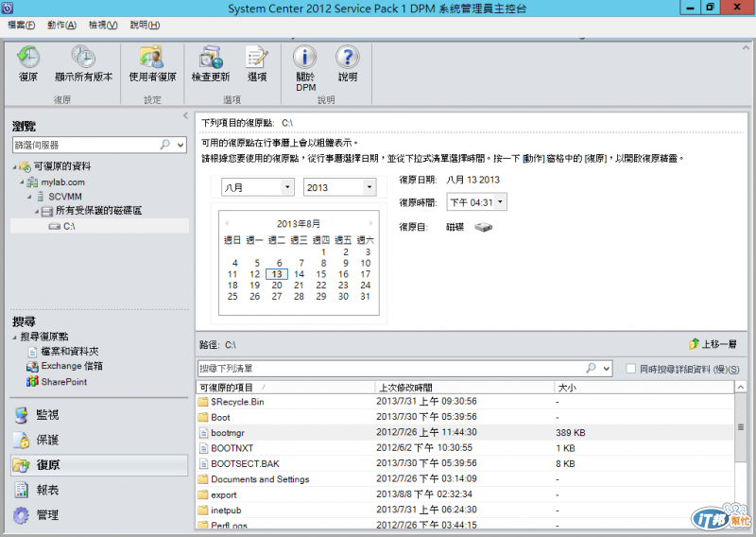
Task: Collapse the mylab.com tree node
Action: 22,182
